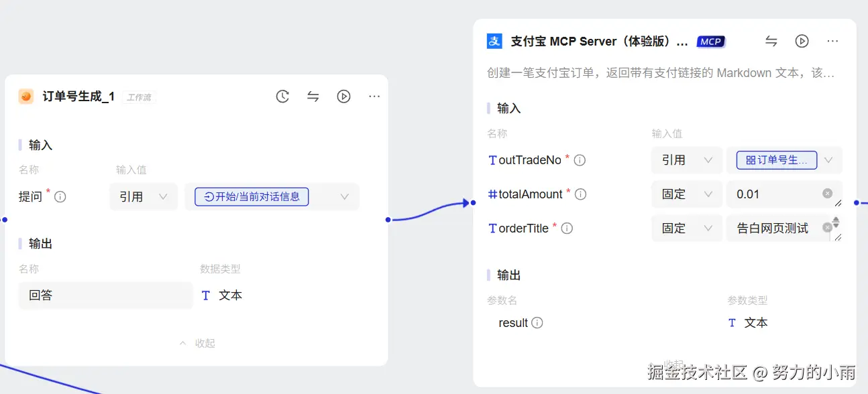868x394 pixels.
Task: Click the info icon next to outTradeNo
Action: [x=580, y=160]
